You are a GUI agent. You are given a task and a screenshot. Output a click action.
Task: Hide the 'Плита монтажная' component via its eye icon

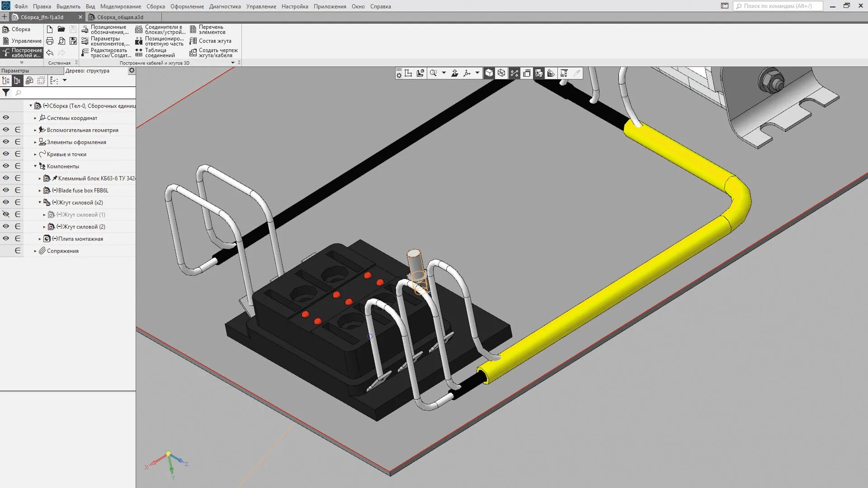pos(6,239)
